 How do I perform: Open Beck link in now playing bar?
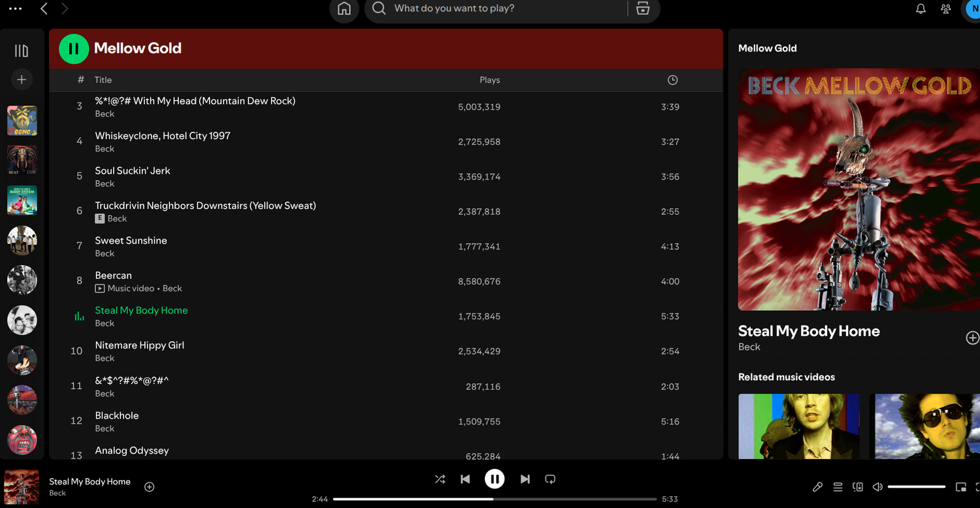coord(57,493)
